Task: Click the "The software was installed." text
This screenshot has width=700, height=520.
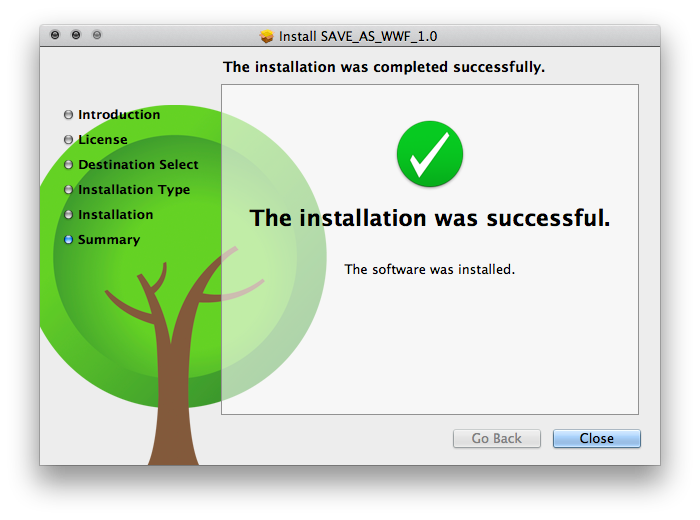Action: 429,269
